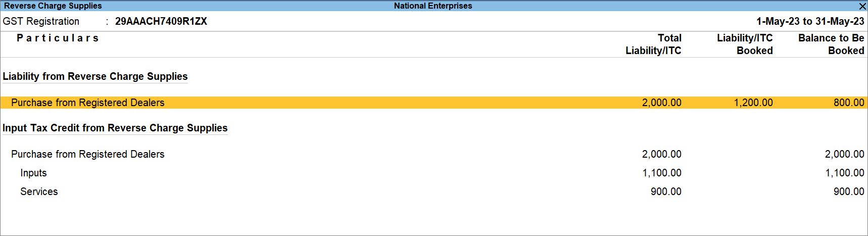The image size is (868, 236).
Task: Click Input Tax Credit from Reverse Charge Supplies heading
Action: point(115,128)
